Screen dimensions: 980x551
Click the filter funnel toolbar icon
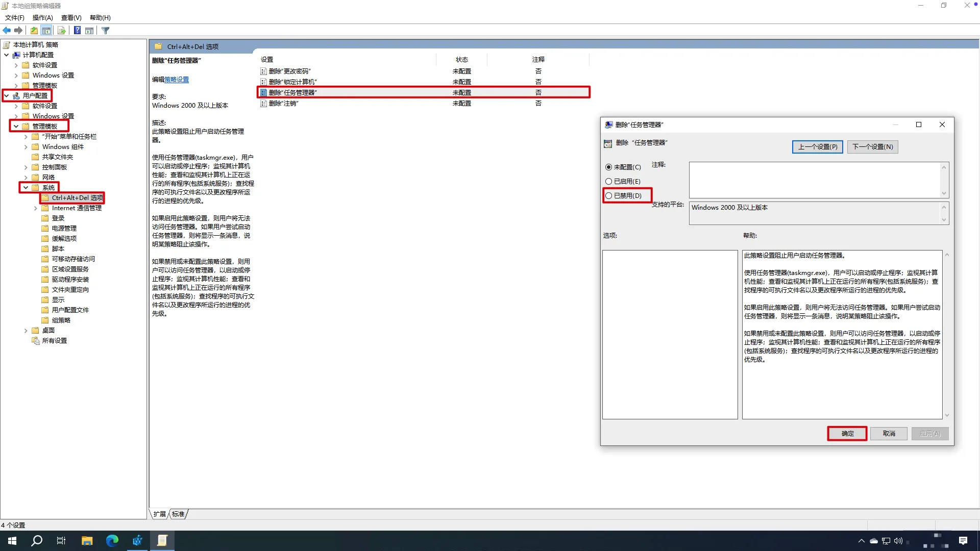[106, 31]
